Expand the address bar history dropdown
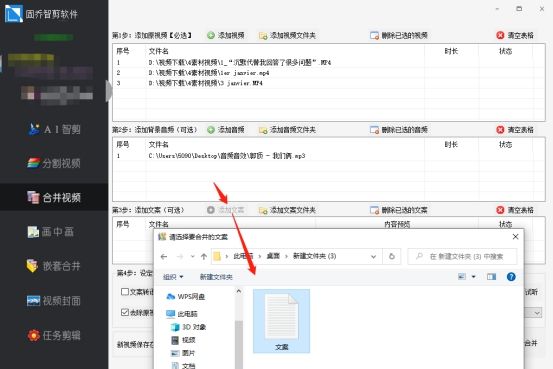 373,256
